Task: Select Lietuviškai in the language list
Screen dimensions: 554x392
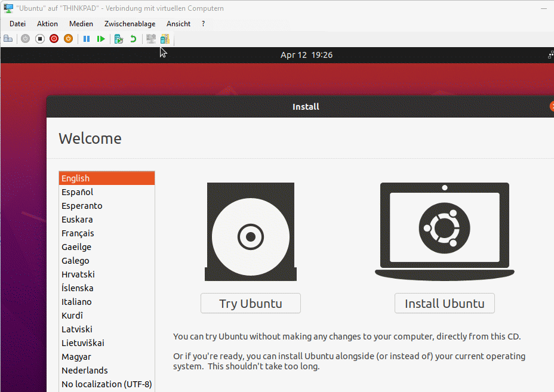Action: click(107, 343)
